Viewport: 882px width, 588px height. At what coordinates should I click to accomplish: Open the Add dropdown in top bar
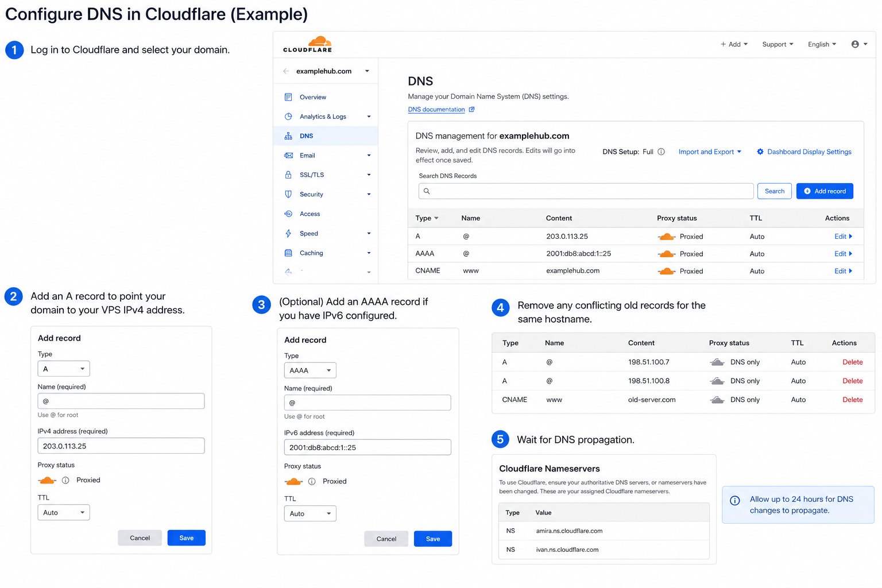pos(734,44)
